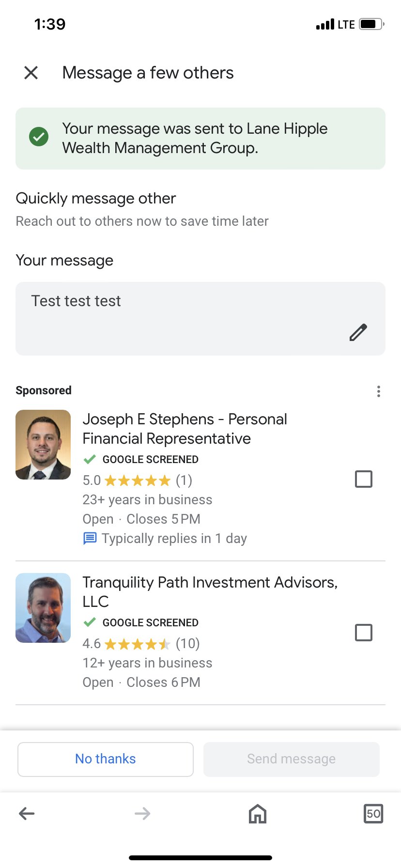Open Tranquility Path Investment Advisors listing title
Image resolution: width=401 pixels, height=868 pixels.
coord(210,591)
